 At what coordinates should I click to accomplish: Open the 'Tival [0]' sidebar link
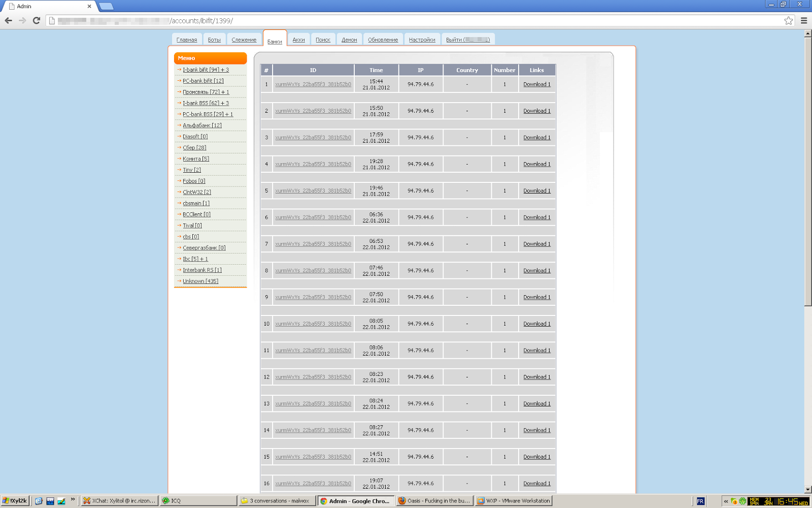(192, 226)
